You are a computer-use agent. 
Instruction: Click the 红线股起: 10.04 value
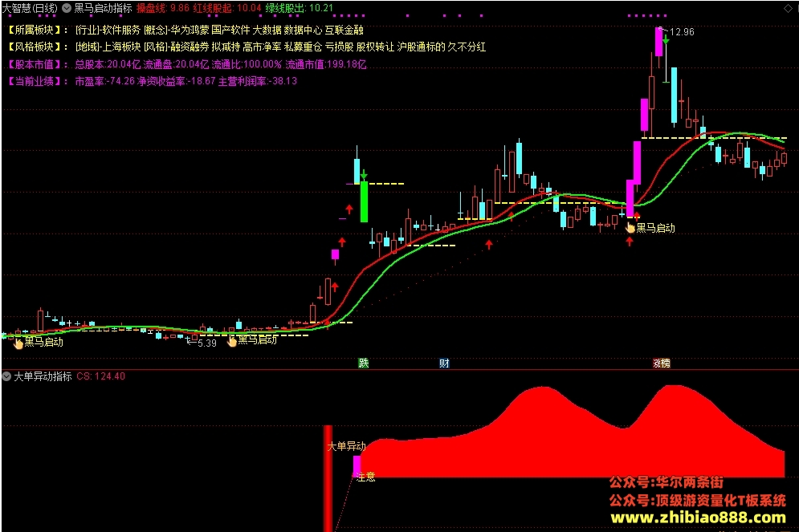pos(226,8)
